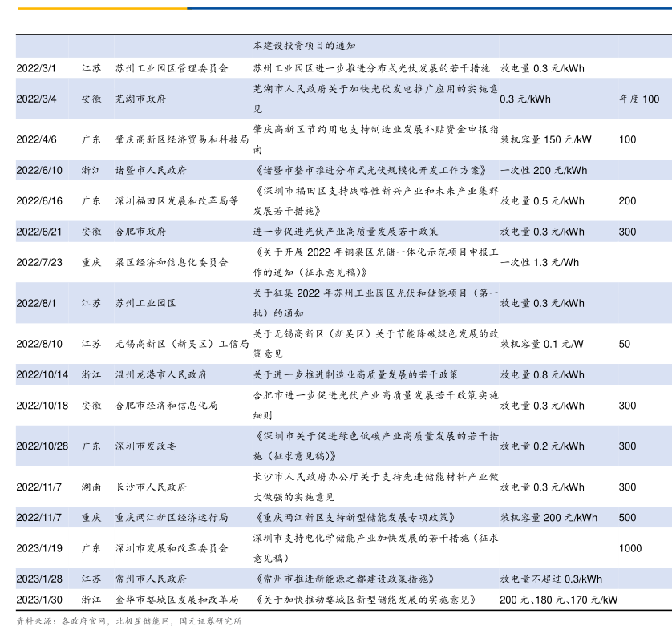
Task: Click the 2022/6/21 date cell
Action: tap(39, 232)
